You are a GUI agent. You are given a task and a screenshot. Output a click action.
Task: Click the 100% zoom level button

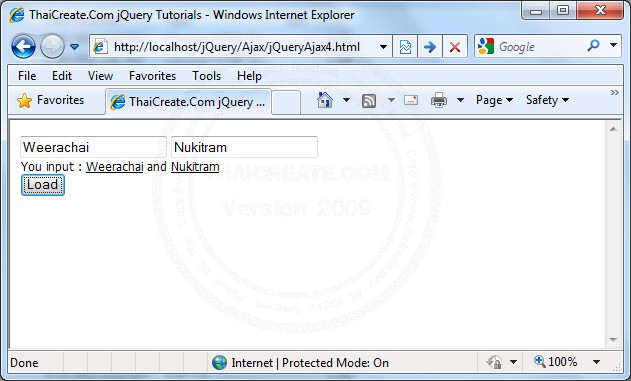556,362
